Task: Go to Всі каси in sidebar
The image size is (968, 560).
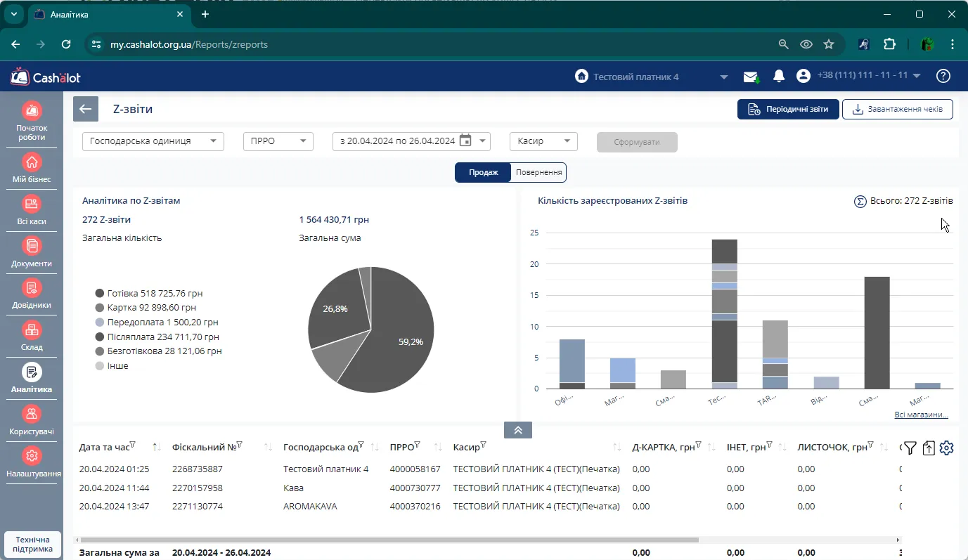Action: pyautogui.click(x=32, y=210)
